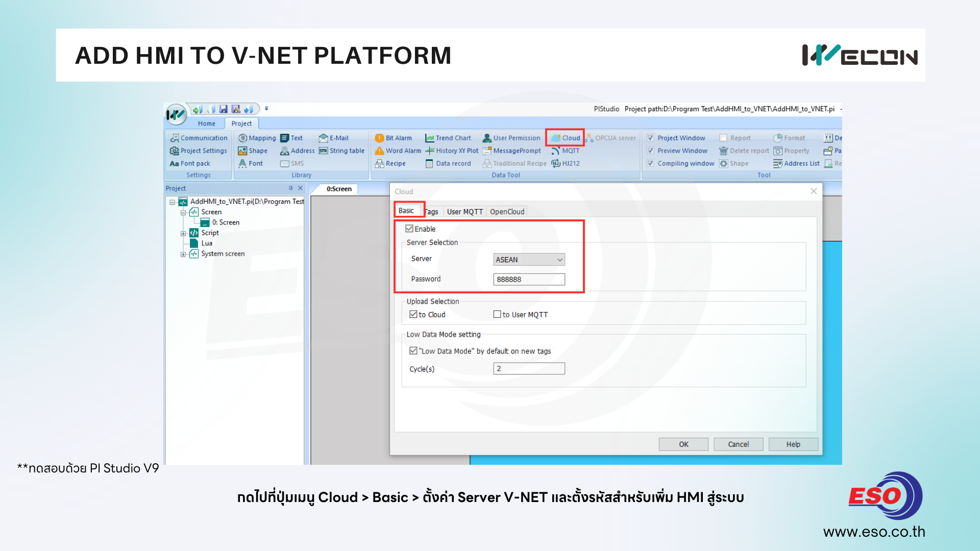Click the Password input field
Screen dimensions: 980x551
tap(529, 279)
